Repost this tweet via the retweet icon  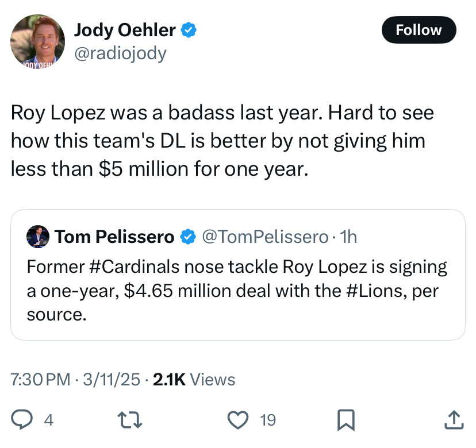(132, 420)
